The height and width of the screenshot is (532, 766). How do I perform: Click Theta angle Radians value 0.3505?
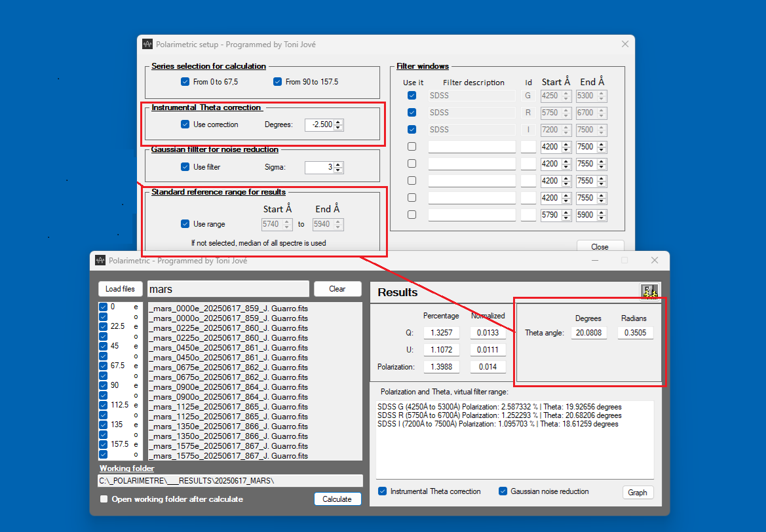[x=635, y=333]
